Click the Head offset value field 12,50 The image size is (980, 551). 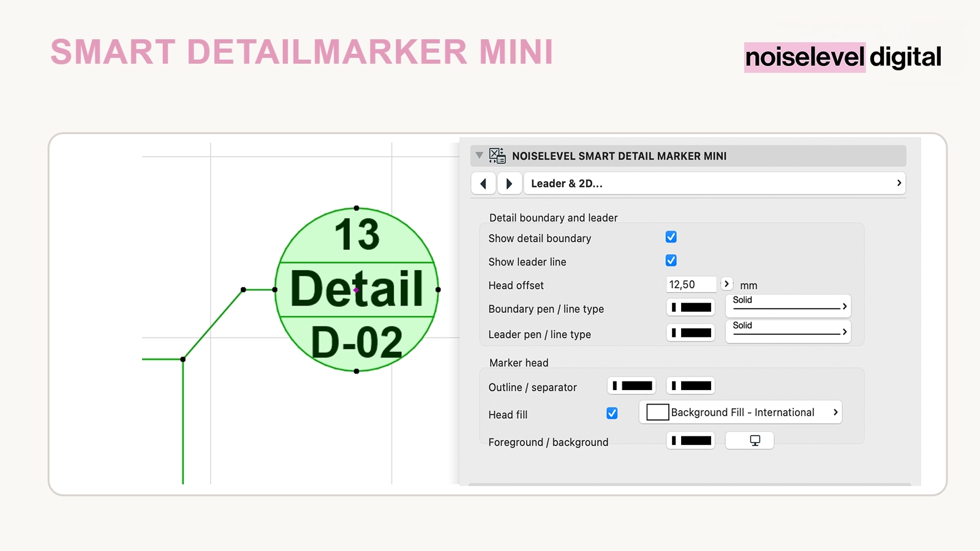pyautogui.click(x=691, y=285)
